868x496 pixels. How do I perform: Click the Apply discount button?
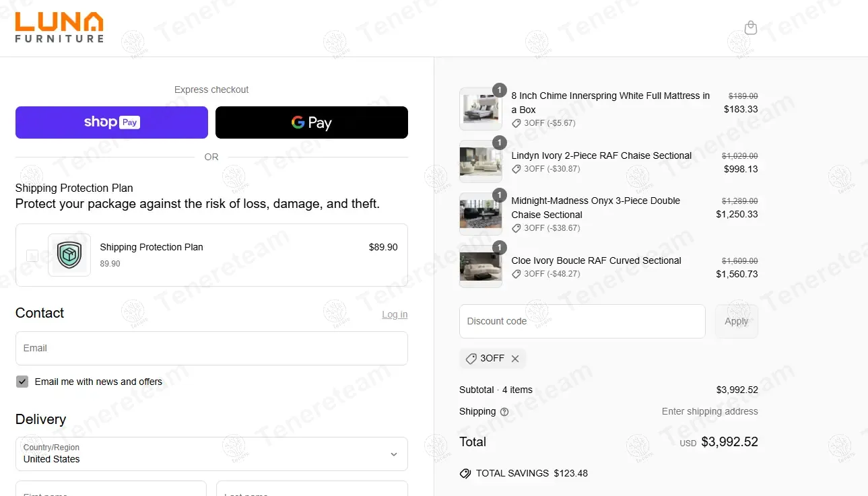736,321
